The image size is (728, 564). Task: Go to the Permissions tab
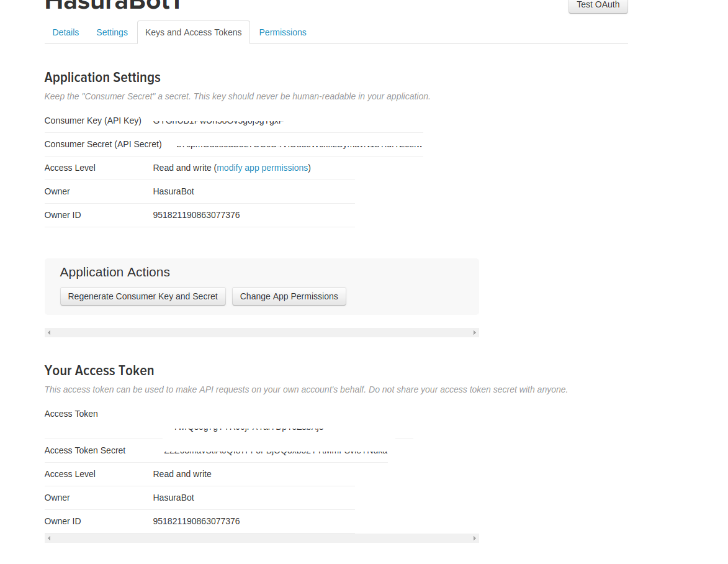pyautogui.click(x=282, y=32)
